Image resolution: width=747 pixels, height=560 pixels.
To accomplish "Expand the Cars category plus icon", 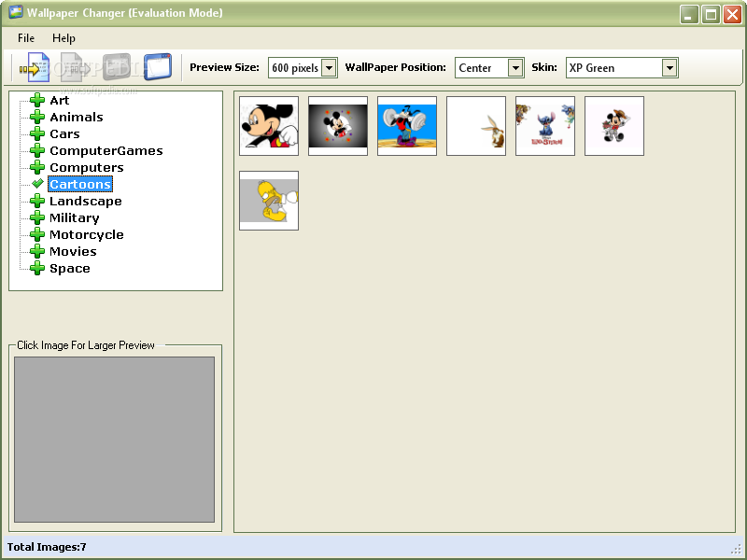I will pos(37,133).
